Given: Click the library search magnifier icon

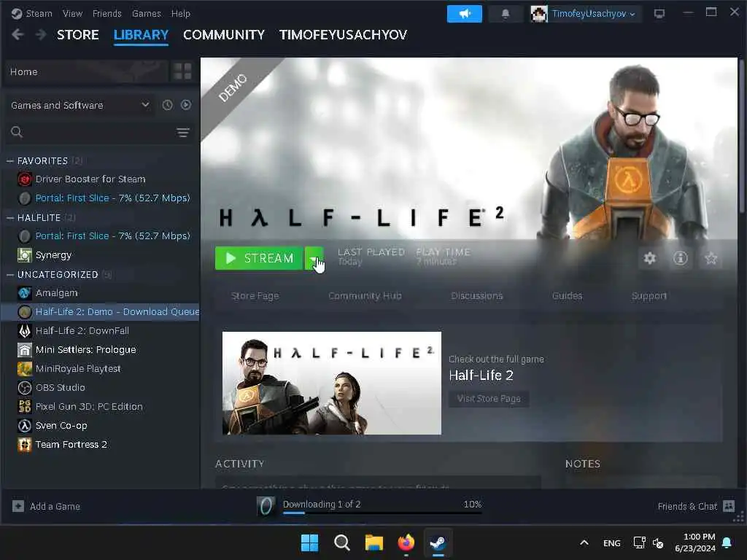Looking at the screenshot, I should tap(17, 132).
